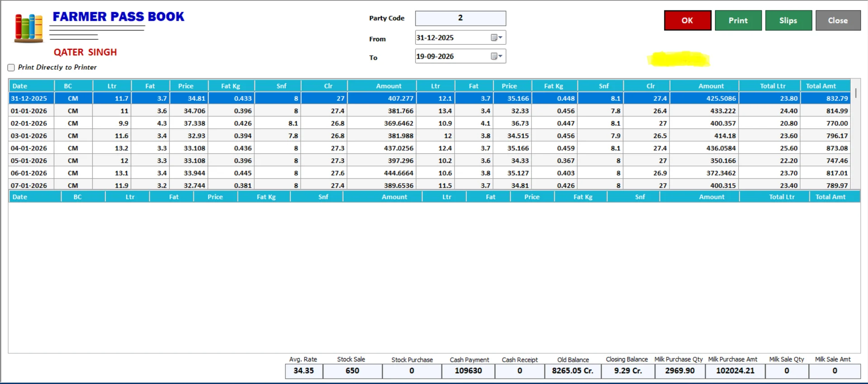This screenshot has height=384, width=868.
Task: Click the Total Ltr header in upper table
Action: pyautogui.click(x=770, y=86)
